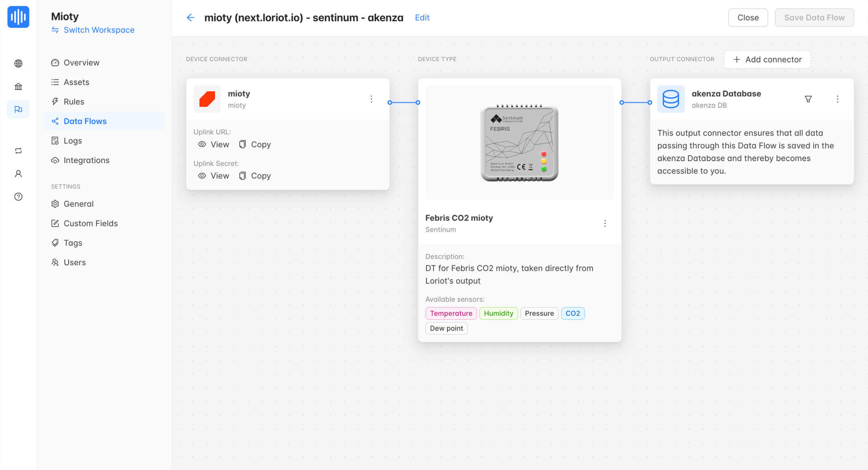This screenshot has height=470, width=868.
Task: Open the globe icon in left rail
Action: coord(18,63)
